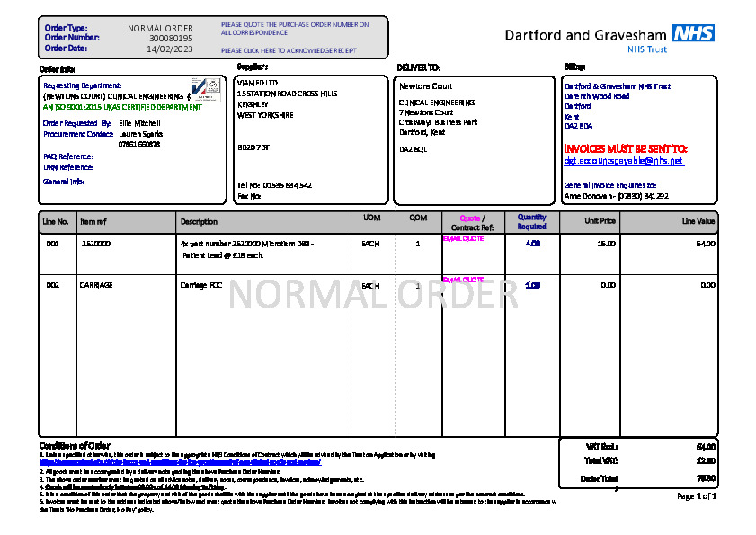Click the Line Value column header
The image size is (756, 535).
(x=698, y=221)
